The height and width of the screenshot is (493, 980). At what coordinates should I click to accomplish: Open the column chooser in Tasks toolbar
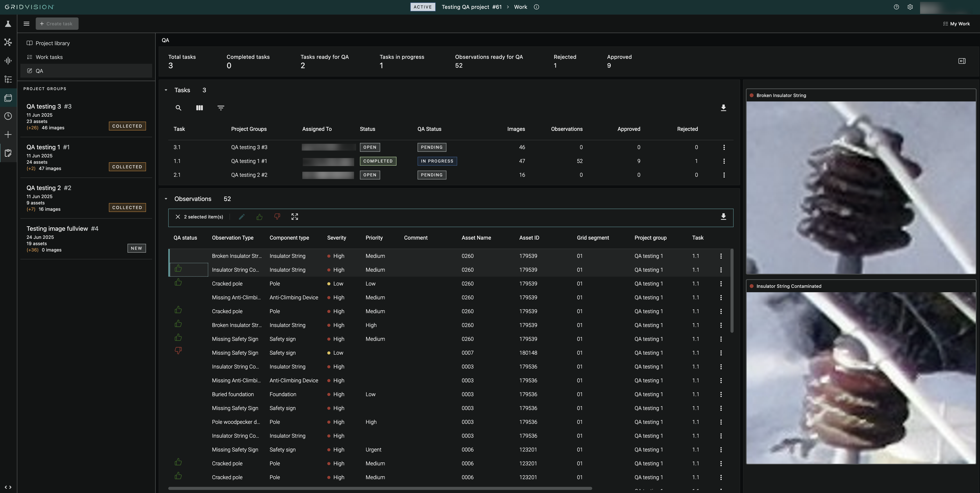click(x=199, y=108)
